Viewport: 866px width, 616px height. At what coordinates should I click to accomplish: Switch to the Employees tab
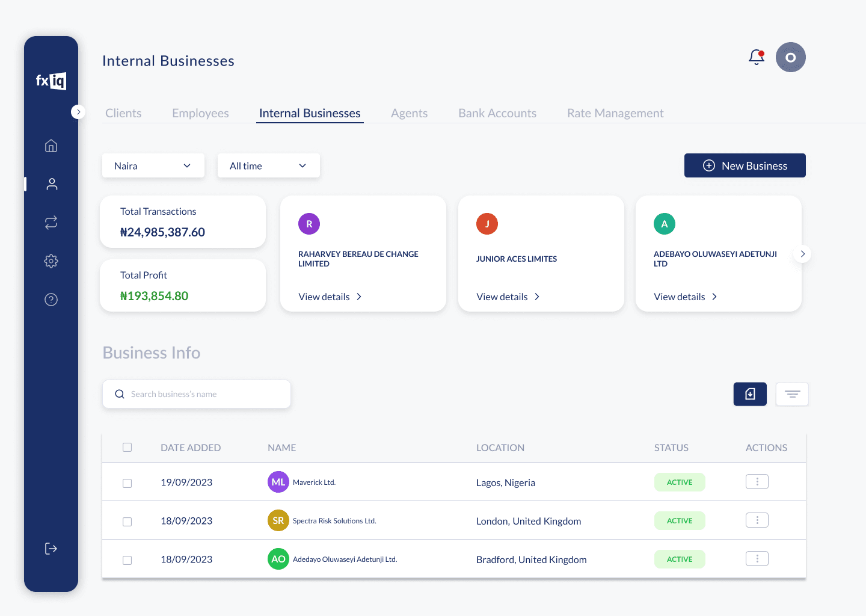[x=200, y=113]
